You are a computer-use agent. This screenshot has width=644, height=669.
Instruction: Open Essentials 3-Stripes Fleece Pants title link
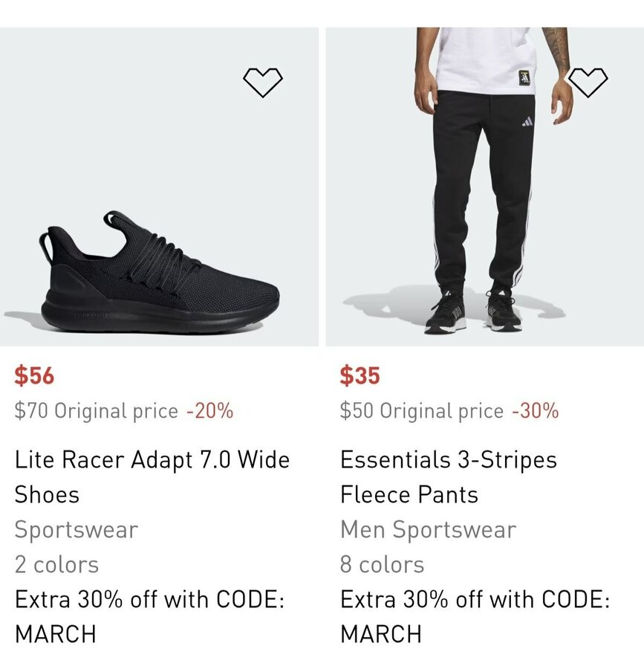pyautogui.click(x=448, y=476)
